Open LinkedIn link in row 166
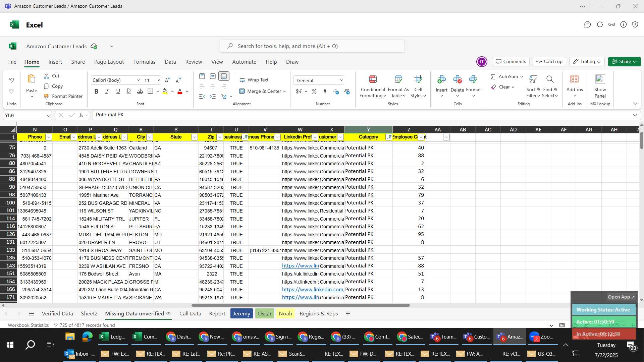This screenshot has height=362, width=644. click(313, 290)
